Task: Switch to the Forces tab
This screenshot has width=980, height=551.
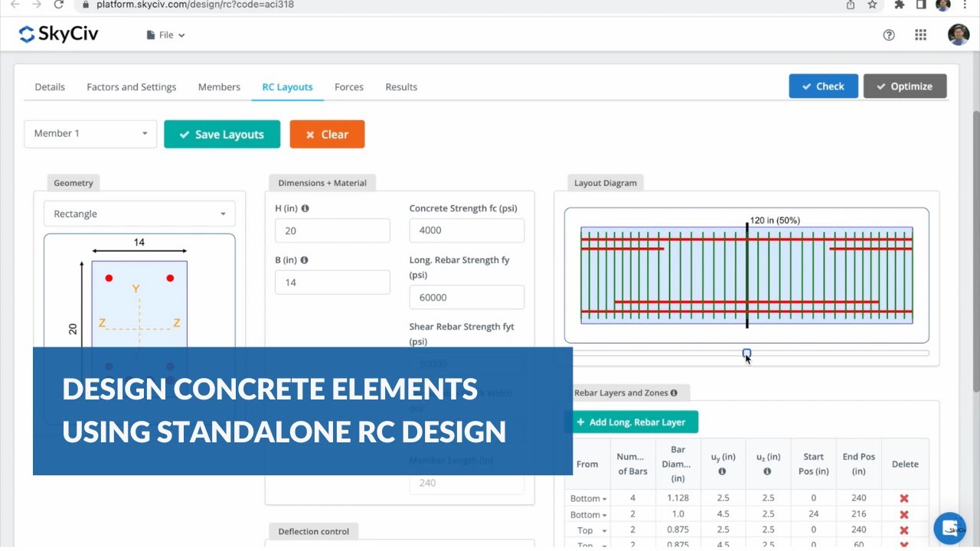Action: pyautogui.click(x=349, y=87)
